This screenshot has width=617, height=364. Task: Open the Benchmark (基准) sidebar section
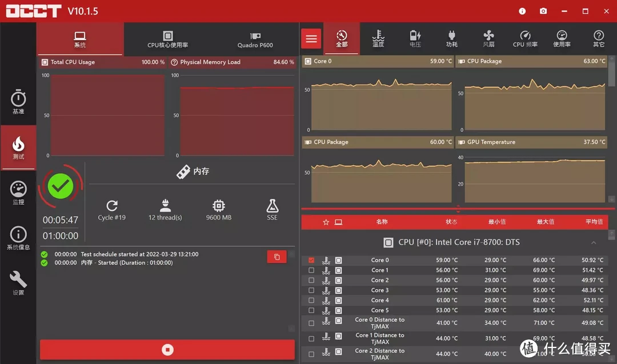pyautogui.click(x=18, y=102)
